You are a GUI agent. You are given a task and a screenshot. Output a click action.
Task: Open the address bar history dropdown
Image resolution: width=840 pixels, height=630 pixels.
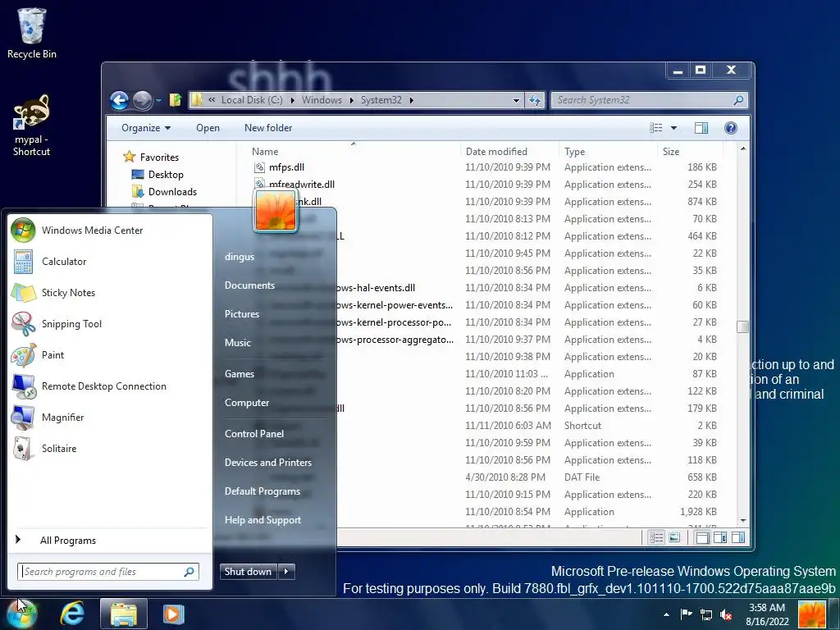pyautogui.click(x=516, y=100)
